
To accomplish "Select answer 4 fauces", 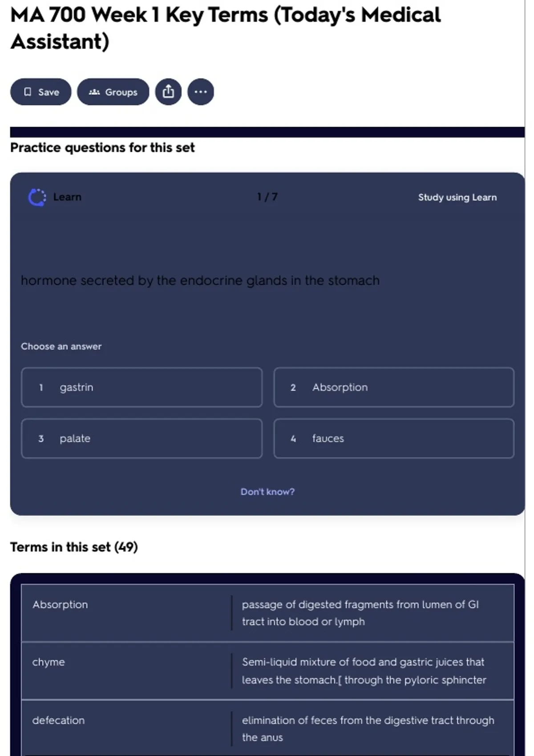I will (394, 438).
